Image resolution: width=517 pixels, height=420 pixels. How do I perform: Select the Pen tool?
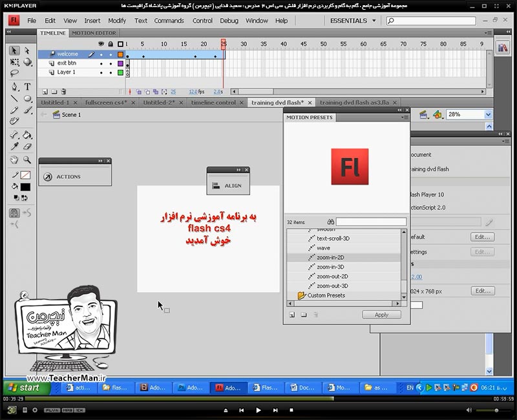coord(14,87)
